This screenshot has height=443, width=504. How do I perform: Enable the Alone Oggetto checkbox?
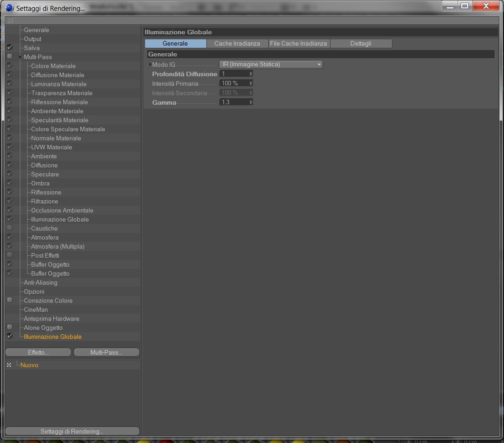pyautogui.click(x=9, y=327)
